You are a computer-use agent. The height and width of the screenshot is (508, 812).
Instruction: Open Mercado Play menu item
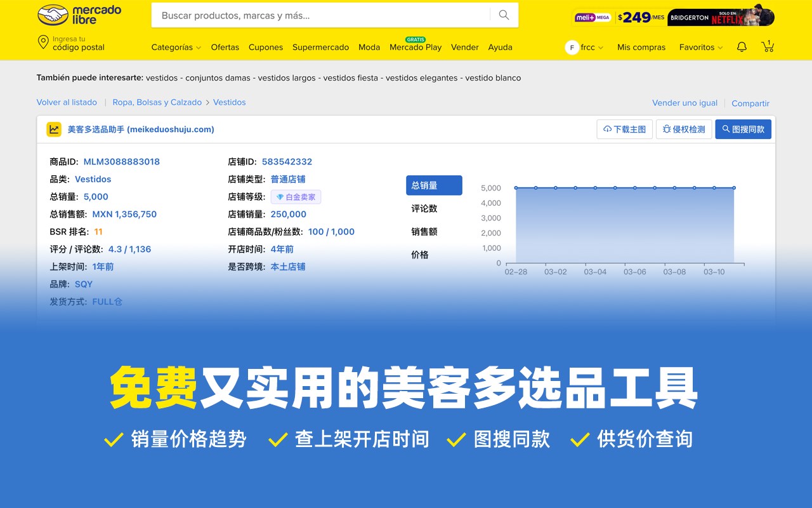(416, 47)
